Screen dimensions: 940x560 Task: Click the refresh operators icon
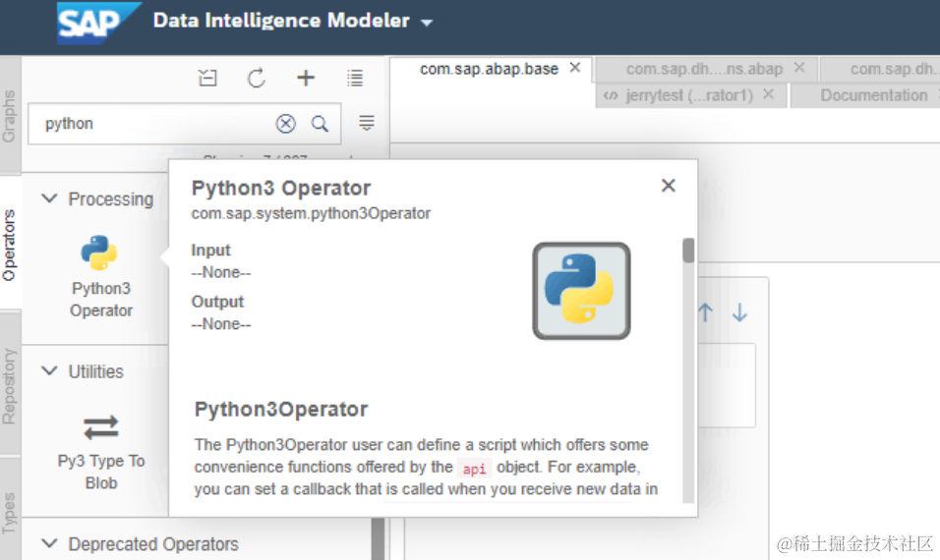tap(257, 78)
